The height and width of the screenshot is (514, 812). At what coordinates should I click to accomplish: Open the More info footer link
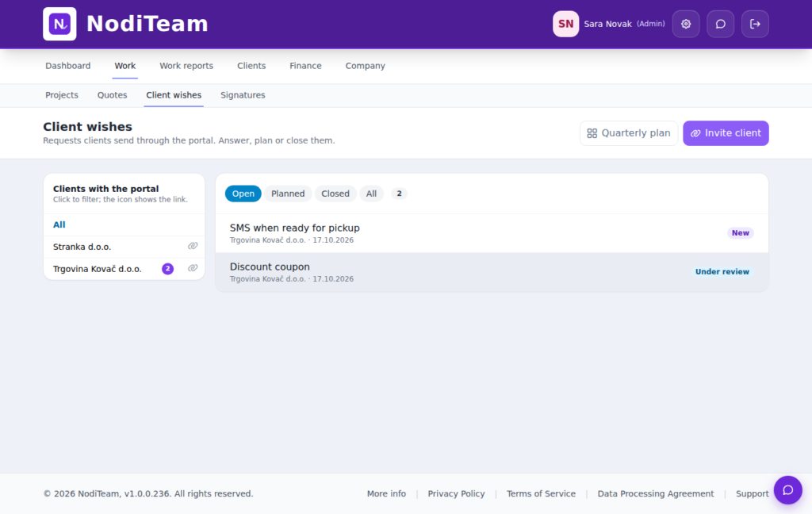386,494
